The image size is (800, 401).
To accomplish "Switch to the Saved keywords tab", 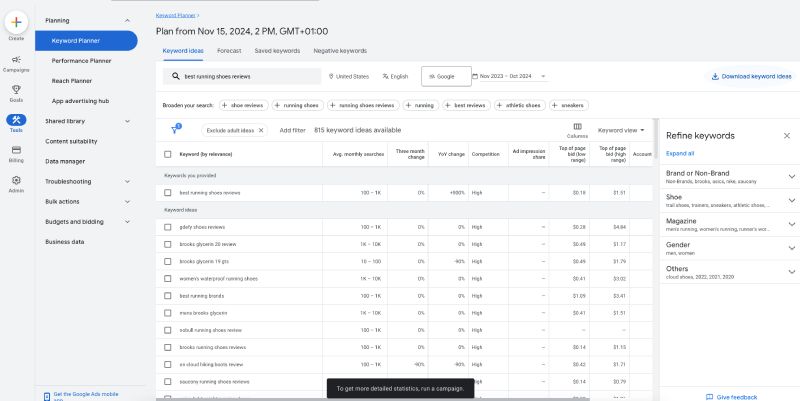I will (277, 51).
